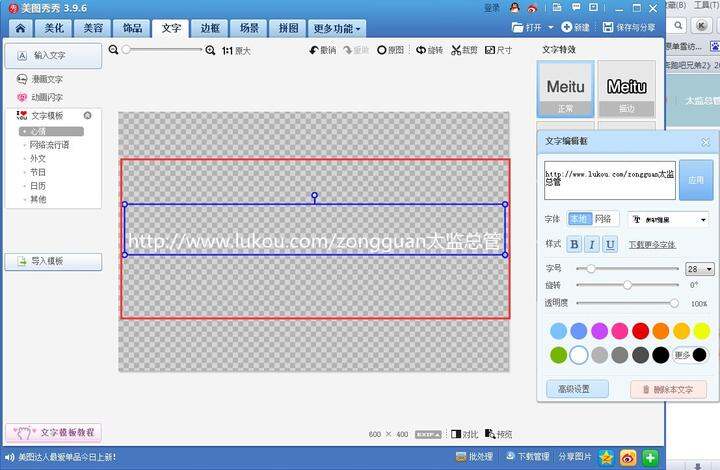Open more colors via 更多 picker
This screenshot has width=720, height=470.
pos(690,355)
